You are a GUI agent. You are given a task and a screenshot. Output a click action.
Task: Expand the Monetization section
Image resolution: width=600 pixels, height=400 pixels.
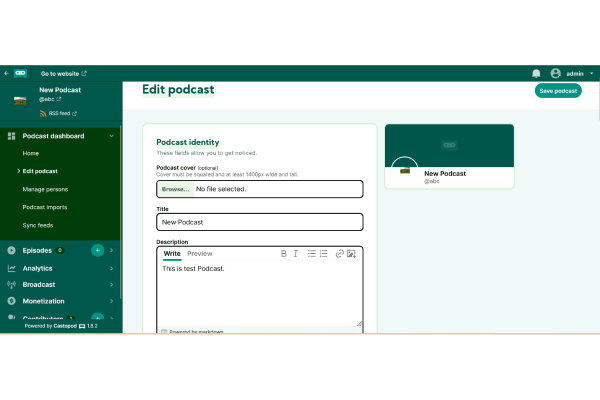111,301
